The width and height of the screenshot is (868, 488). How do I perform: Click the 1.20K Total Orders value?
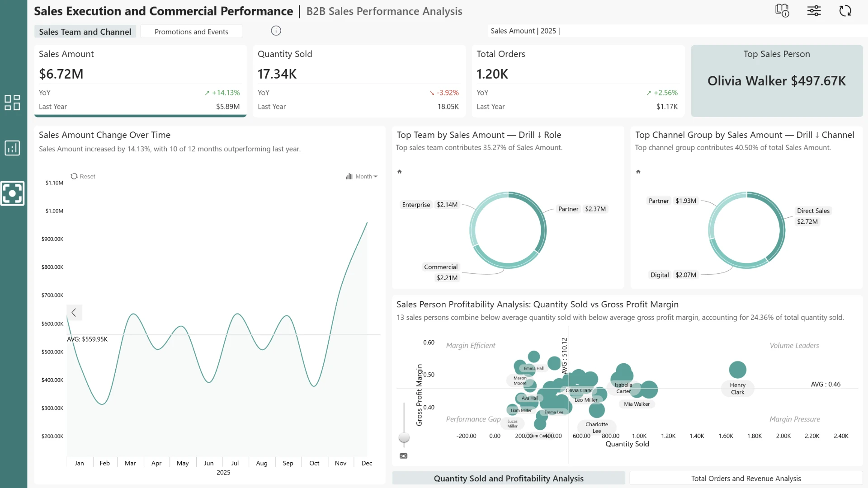(492, 74)
